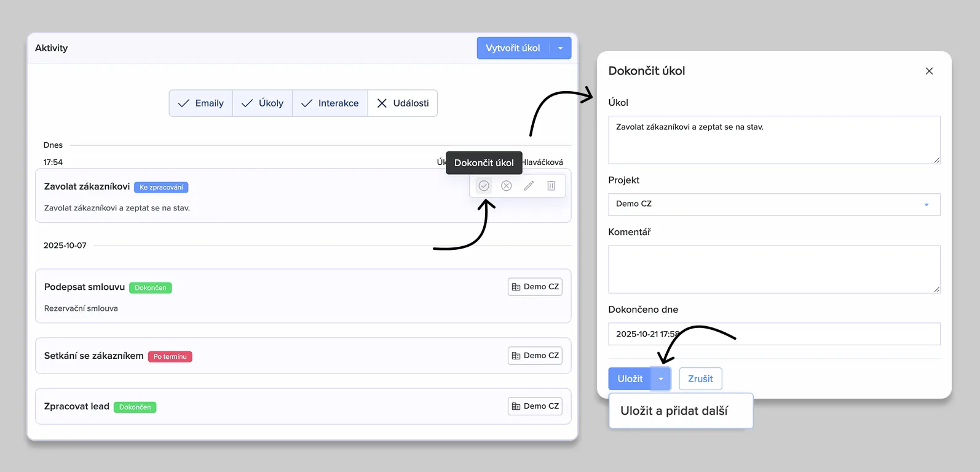980x472 pixels.
Task: Click the complete task checkmark icon
Action: (484, 186)
